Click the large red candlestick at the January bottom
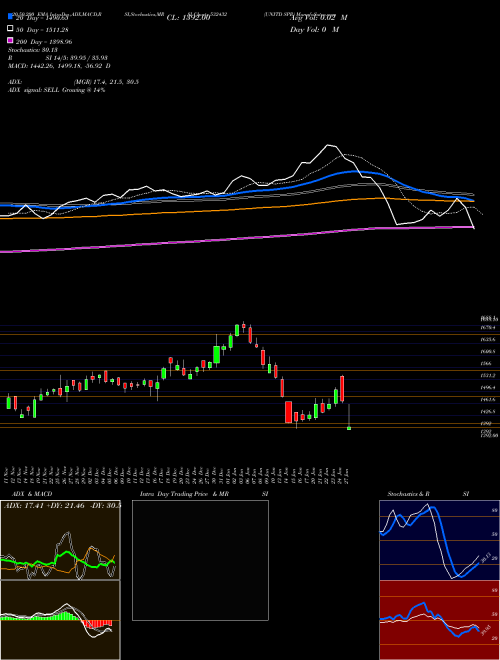 pos(289,412)
